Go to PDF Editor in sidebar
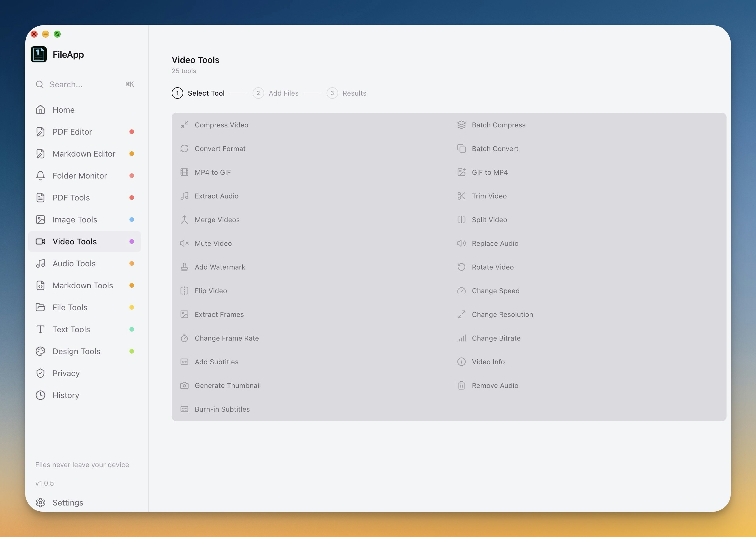This screenshot has height=537, width=756. (72, 132)
